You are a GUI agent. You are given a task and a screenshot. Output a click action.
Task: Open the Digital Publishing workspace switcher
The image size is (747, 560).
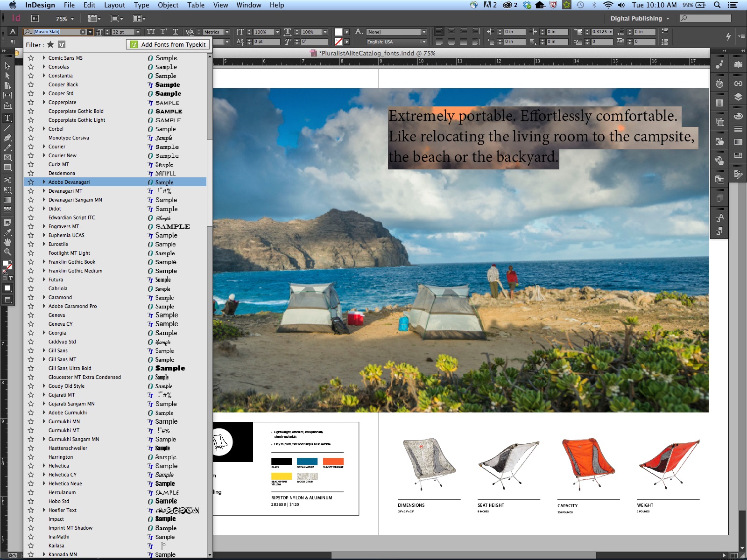point(640,19)
